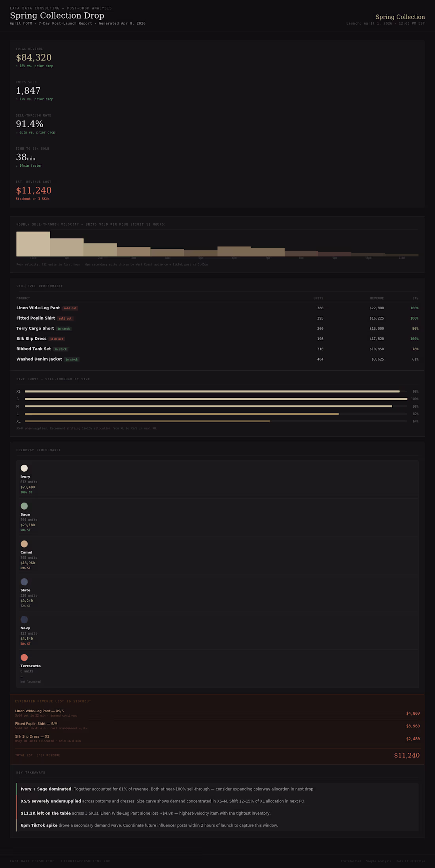Click the 61% sell-through cell

tap(415, 360)
